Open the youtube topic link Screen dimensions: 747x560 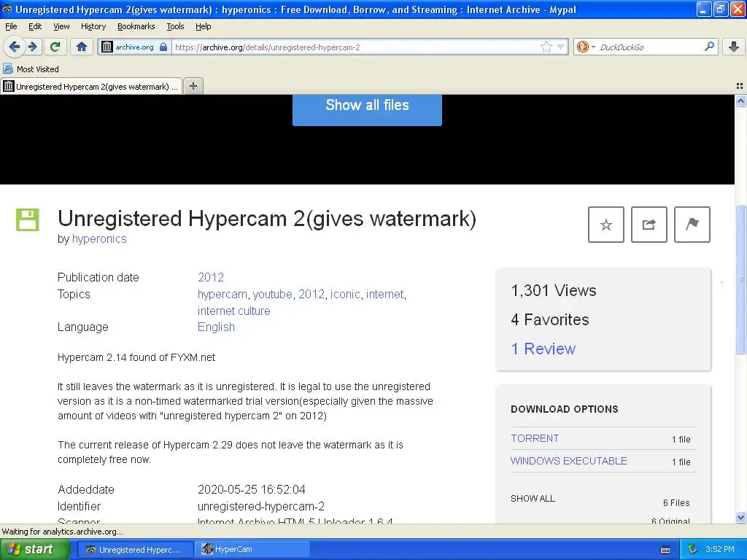coord(272,295)
